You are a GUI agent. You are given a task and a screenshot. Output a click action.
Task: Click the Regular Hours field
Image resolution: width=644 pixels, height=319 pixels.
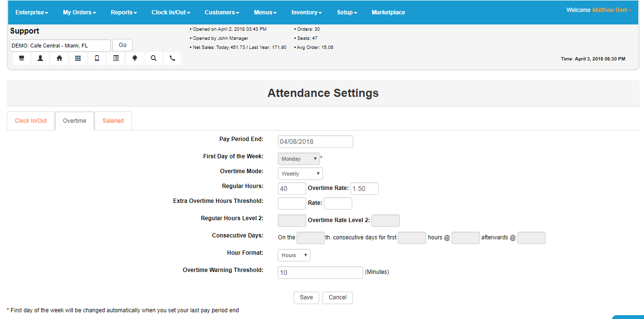pos(292,189)
